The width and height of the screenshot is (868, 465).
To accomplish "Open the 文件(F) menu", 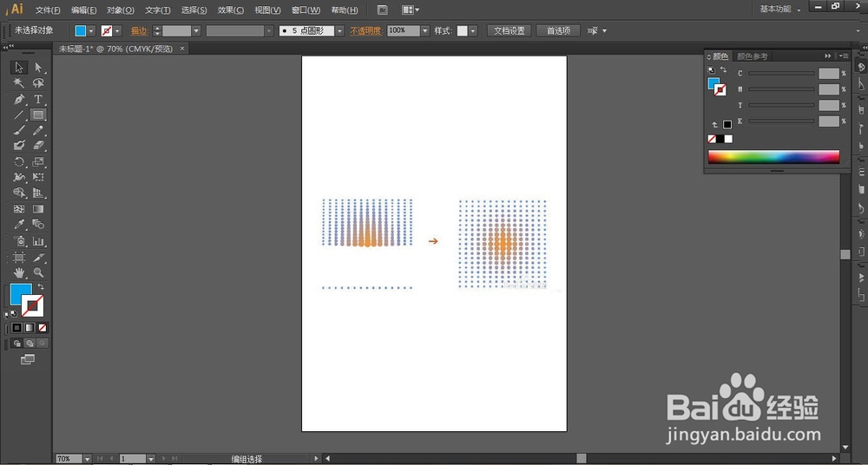I will click(x=48, y=10).
